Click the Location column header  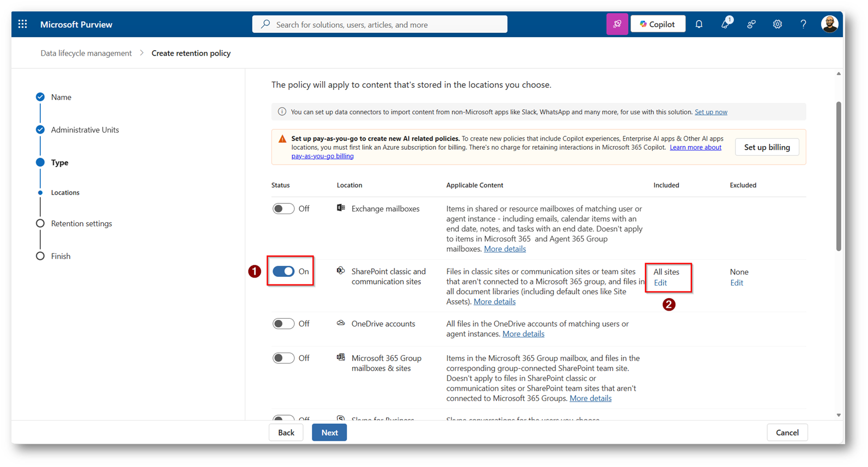click(349, 185)
